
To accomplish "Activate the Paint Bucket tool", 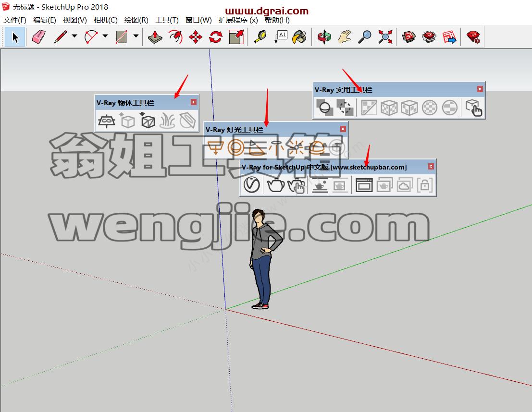I will click(x=299, y=37).
